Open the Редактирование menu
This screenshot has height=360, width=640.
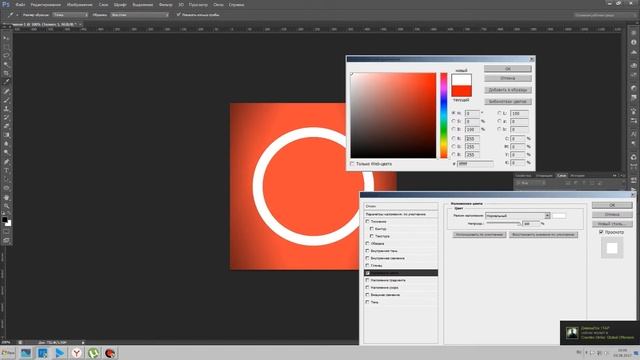tap(46, 4)
